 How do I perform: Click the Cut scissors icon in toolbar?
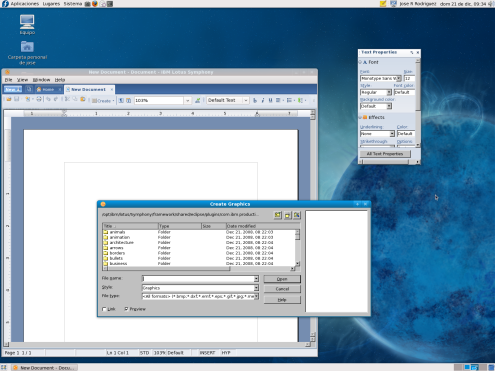(67, 99)
